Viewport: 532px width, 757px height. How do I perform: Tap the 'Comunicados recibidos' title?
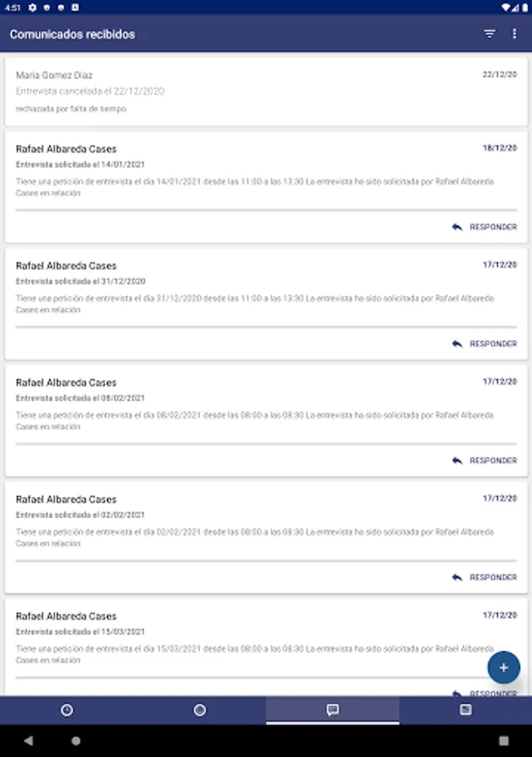click(72, 34)
